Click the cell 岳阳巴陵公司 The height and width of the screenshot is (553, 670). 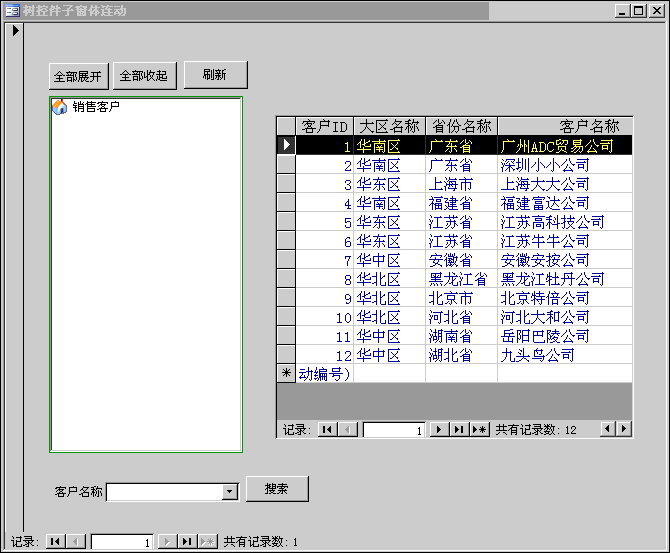coord(565,335)
